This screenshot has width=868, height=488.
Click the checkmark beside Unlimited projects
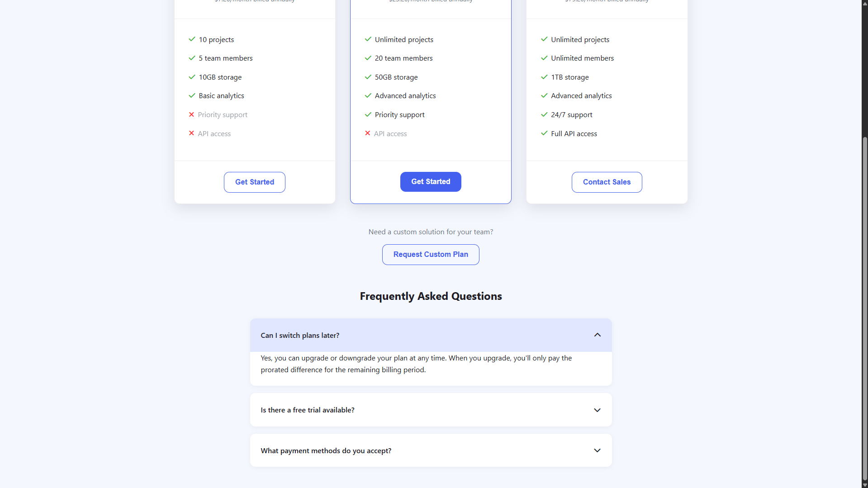368,39
